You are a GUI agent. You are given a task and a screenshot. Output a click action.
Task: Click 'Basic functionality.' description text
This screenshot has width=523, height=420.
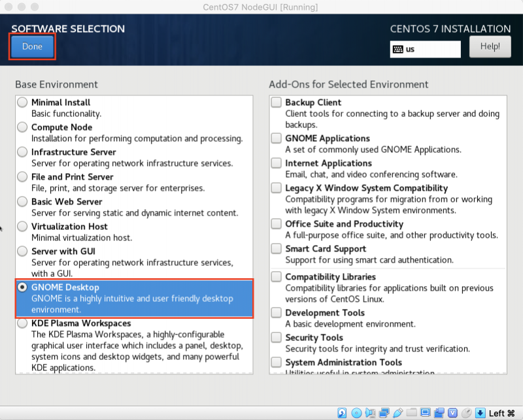pyautogui.click(x=67, y=114)
